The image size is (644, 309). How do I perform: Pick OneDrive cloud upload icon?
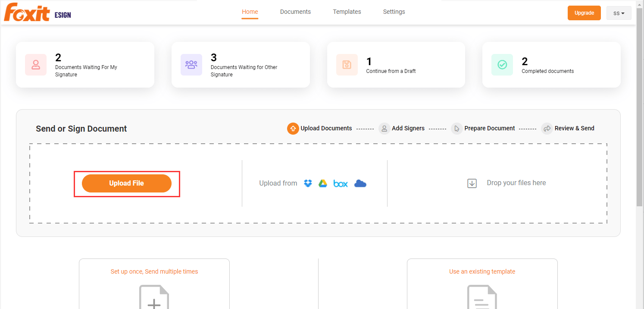pyautogui.click(x=360, y=183)
